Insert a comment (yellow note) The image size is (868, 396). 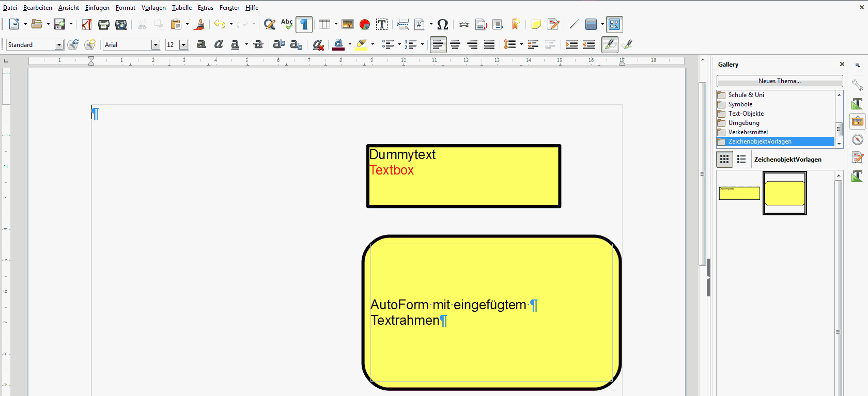click(536, 24)
